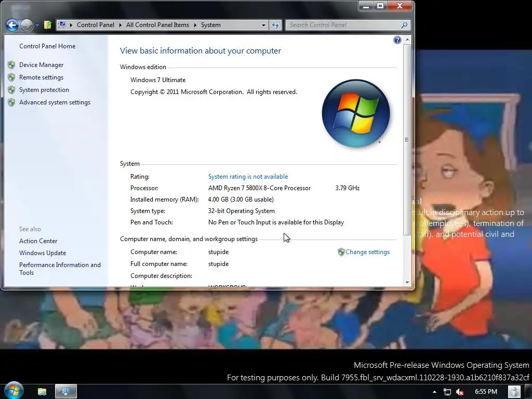
Task: Click the View basic information heading
Action: coord(200,50)
